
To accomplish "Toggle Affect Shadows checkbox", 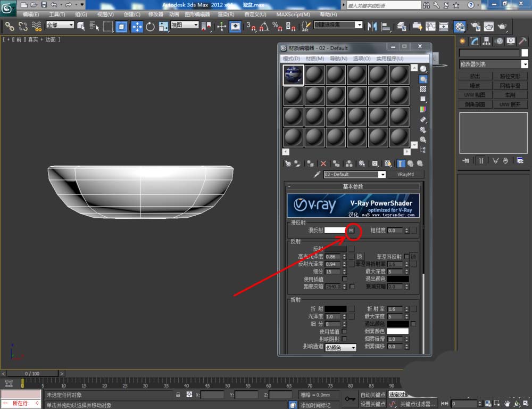I will pyautogui.click(x=344, y=339).
